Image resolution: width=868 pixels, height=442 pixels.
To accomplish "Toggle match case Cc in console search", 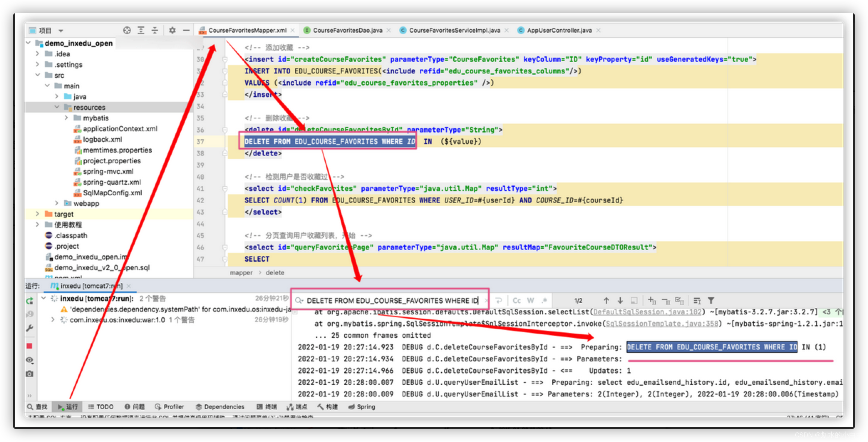I will click(x=517, y=300).
